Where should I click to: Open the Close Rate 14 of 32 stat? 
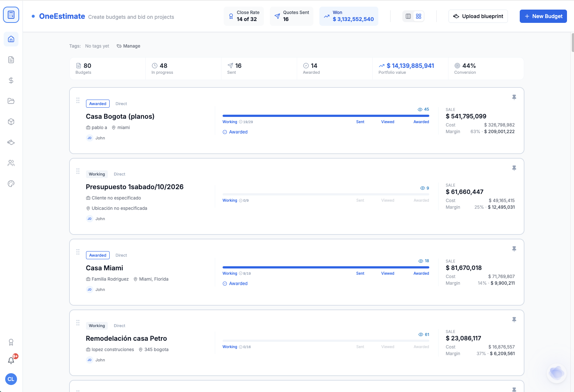pyautogui.click(x=244, y=16)
